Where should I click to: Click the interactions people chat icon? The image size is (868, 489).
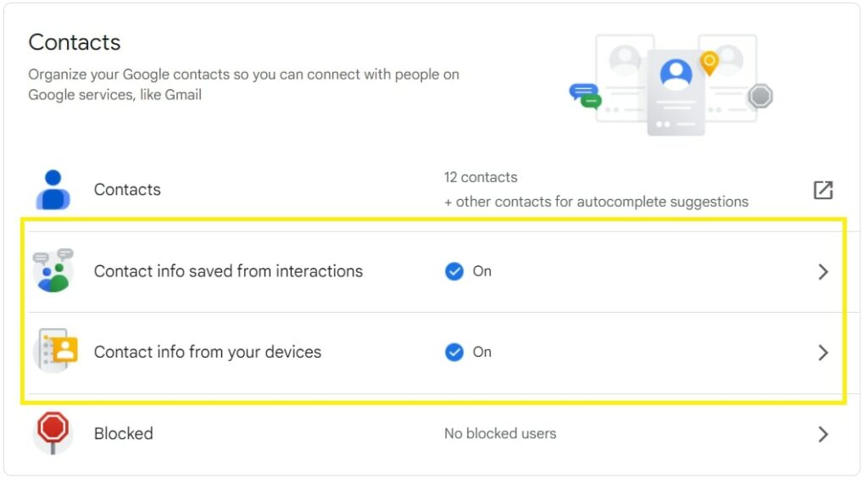(53, 270)
